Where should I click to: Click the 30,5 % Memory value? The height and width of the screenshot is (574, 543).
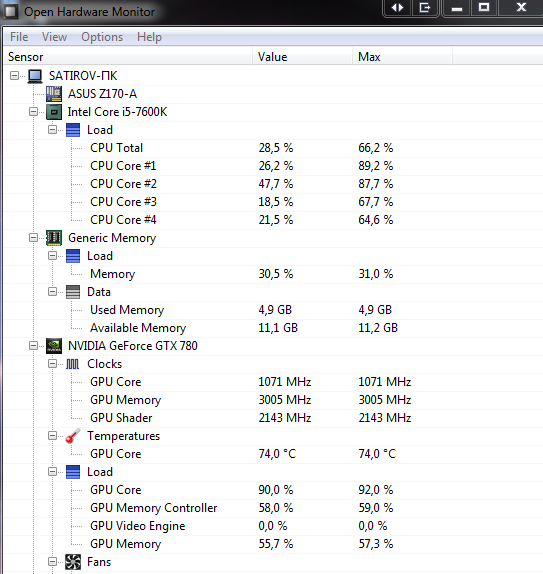(x=276, y=274)
